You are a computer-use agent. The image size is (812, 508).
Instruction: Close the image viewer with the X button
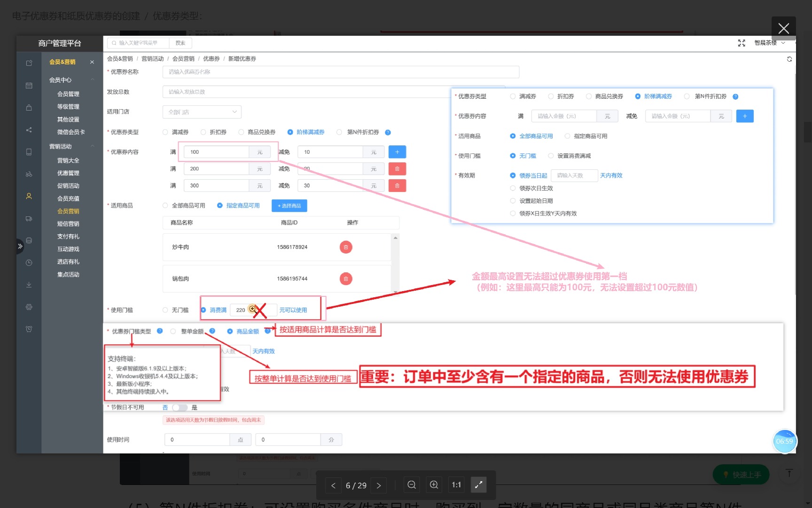tap(783, 28)
